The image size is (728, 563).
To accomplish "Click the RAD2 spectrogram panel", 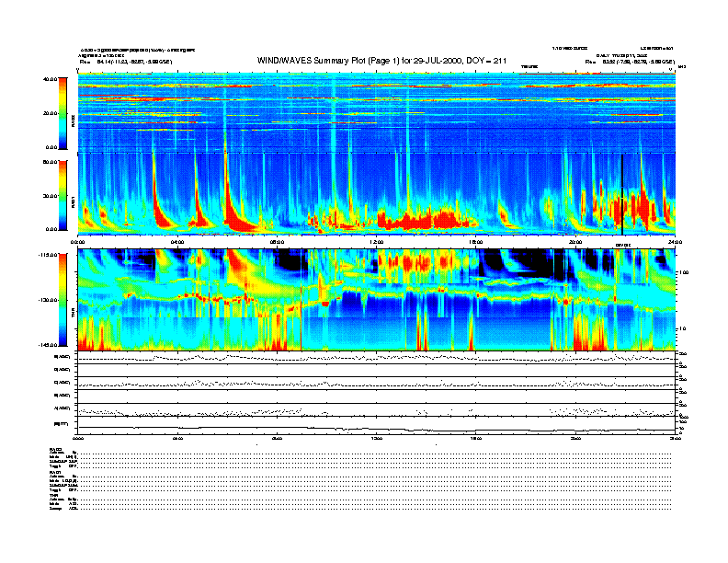I will point(377,112).
